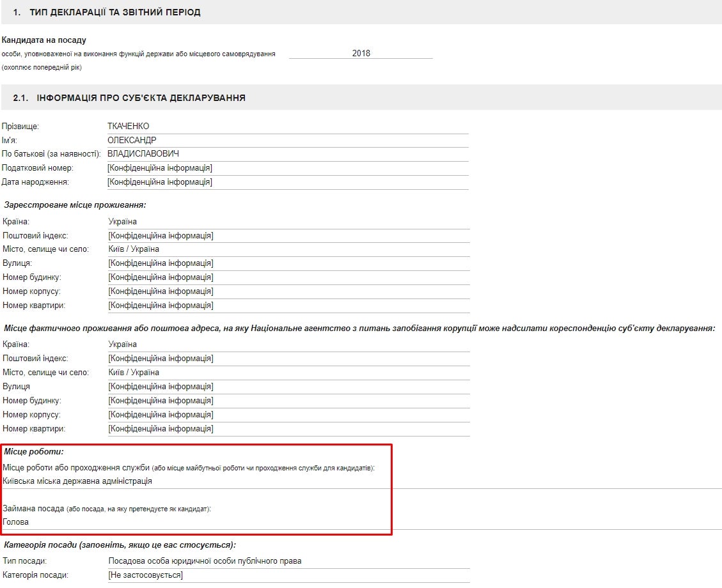
Task: Click the reporting year field showing 2018
Action: [361, 54]
